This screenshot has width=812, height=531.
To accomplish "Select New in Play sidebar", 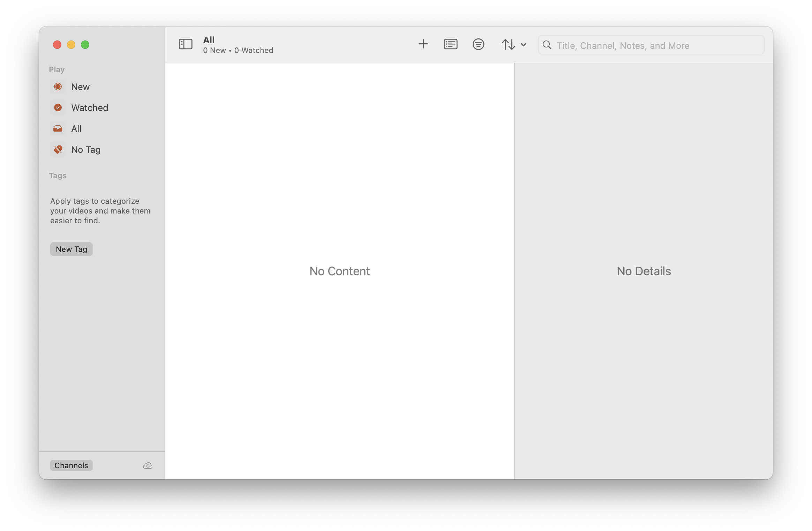I will tap(80, 87).
